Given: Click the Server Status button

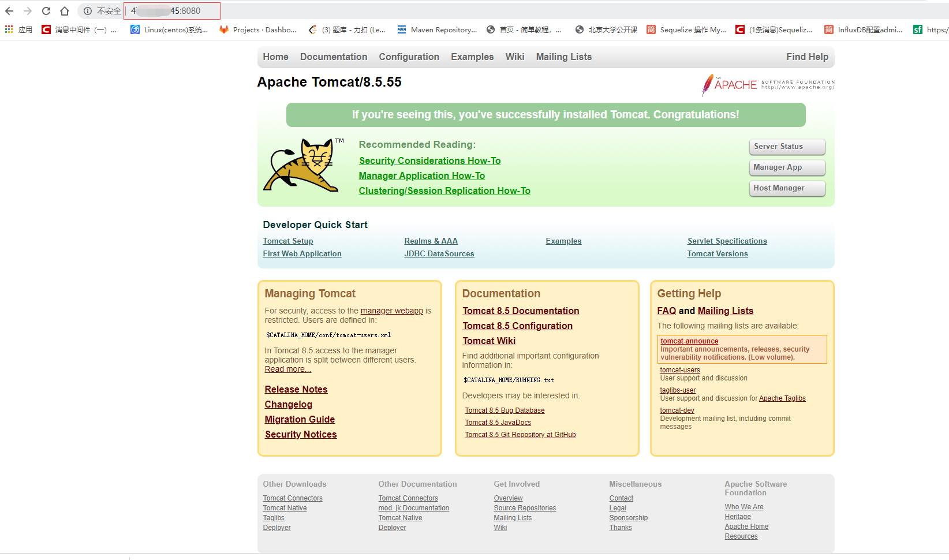Looking at the screenshot, I should point(787,147).
